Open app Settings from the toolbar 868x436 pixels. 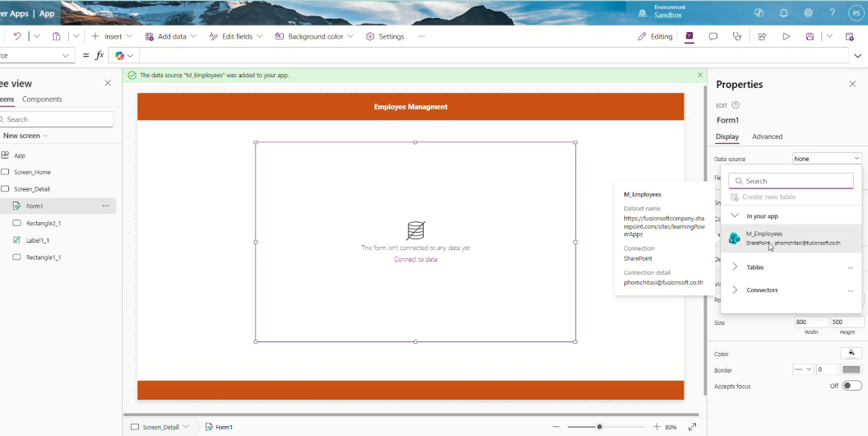(x=385, y=36)
